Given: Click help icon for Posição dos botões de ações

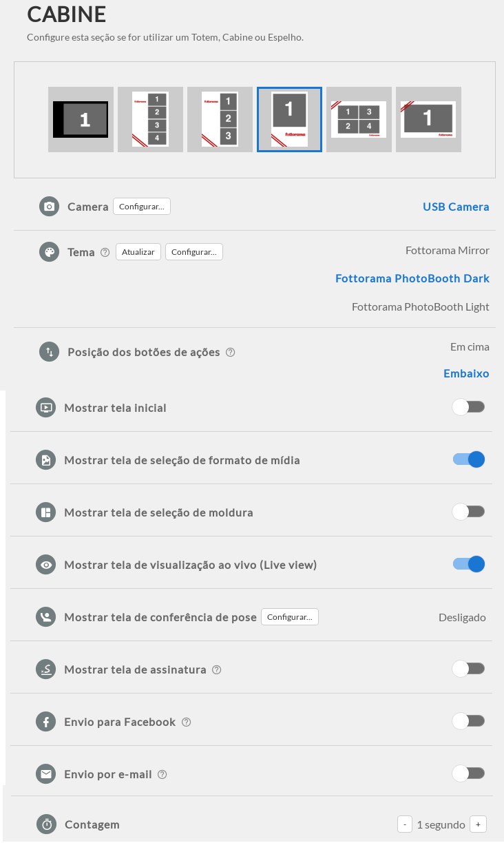Looking at the screenshot, I should tap(231, 353).
